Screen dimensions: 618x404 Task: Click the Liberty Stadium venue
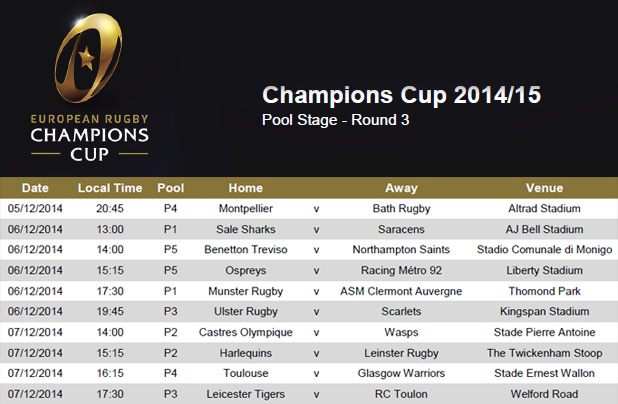544,270
